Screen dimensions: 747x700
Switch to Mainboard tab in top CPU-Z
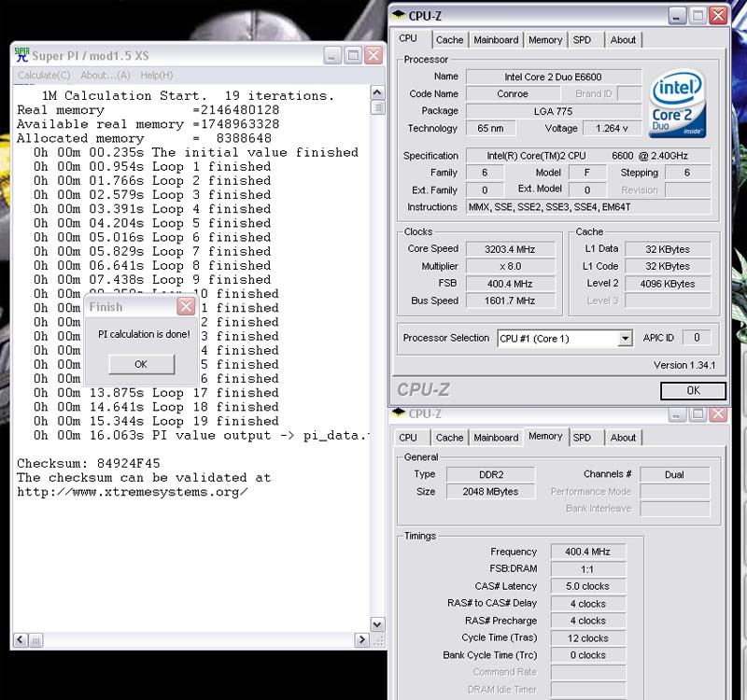496,40
